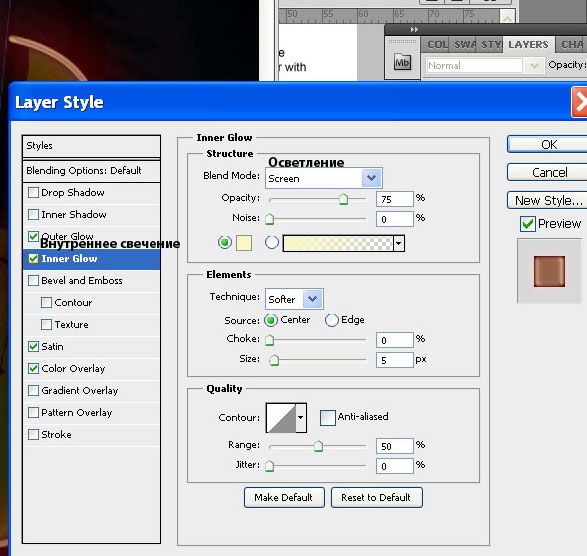587x556 pixels.
Task: Click the Opacity slider handle
Action: (x=343, y=199)
